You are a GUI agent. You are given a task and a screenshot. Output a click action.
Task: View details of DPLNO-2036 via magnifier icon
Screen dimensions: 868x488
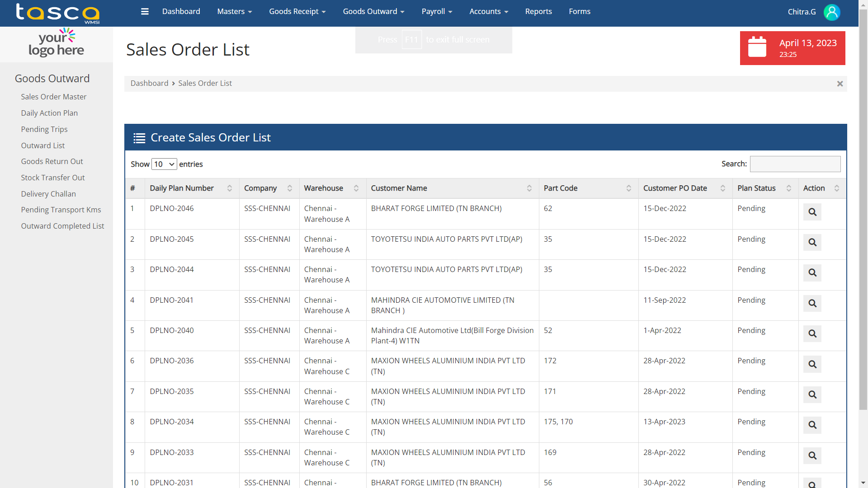812,364
